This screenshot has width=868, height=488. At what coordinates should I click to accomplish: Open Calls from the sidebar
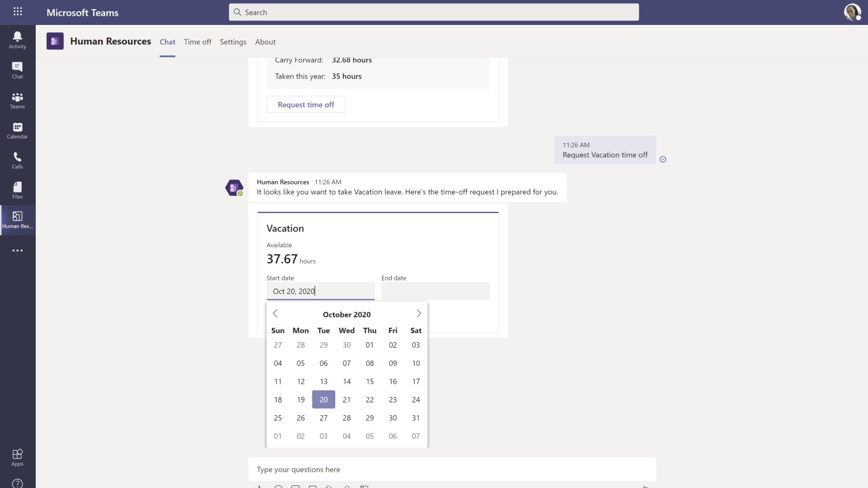pos(17,159)
